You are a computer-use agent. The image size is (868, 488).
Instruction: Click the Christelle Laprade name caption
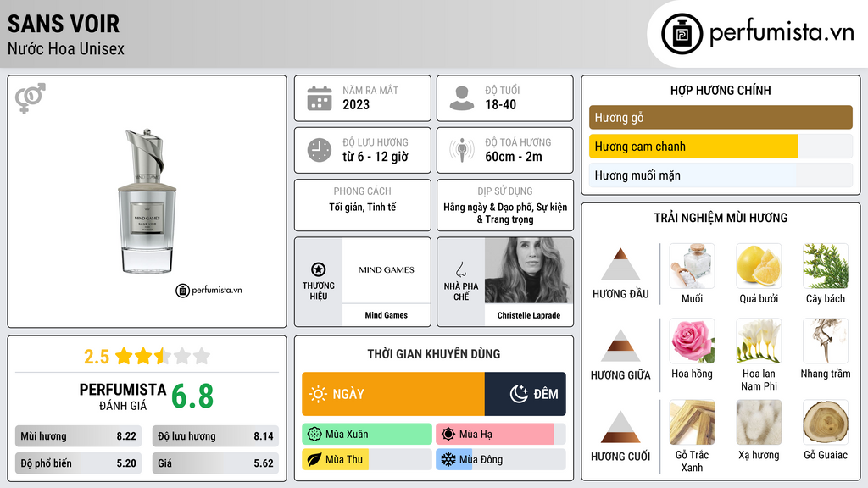point(529,315)
